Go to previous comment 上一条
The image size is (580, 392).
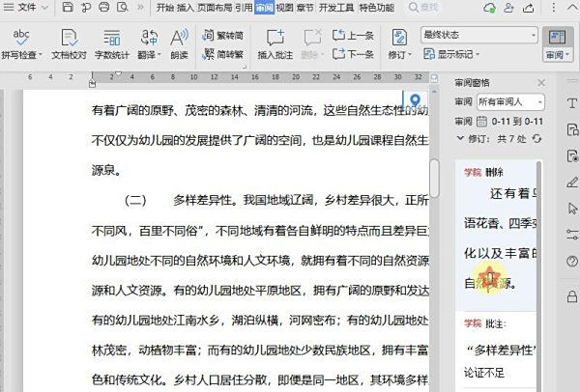tap(353, 36)
